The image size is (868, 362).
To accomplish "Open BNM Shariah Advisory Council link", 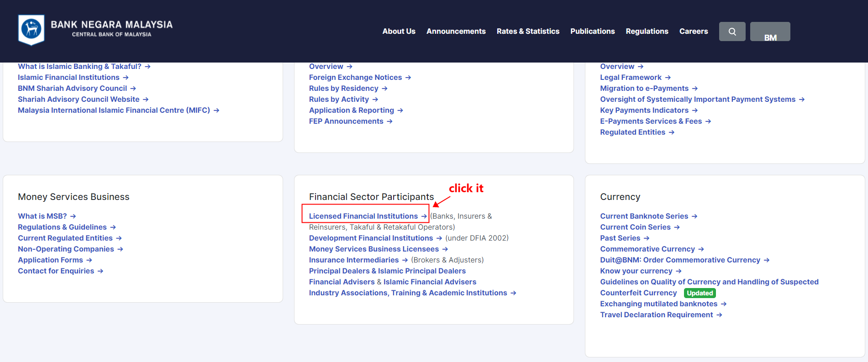I will pos(77,89).
